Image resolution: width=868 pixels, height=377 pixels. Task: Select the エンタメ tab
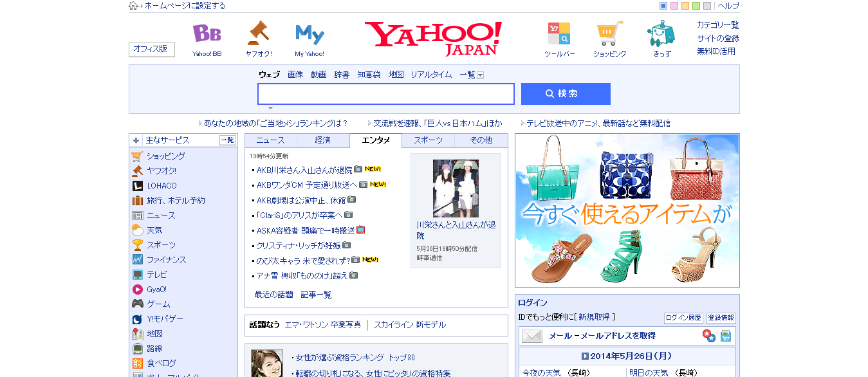[376, 140]
